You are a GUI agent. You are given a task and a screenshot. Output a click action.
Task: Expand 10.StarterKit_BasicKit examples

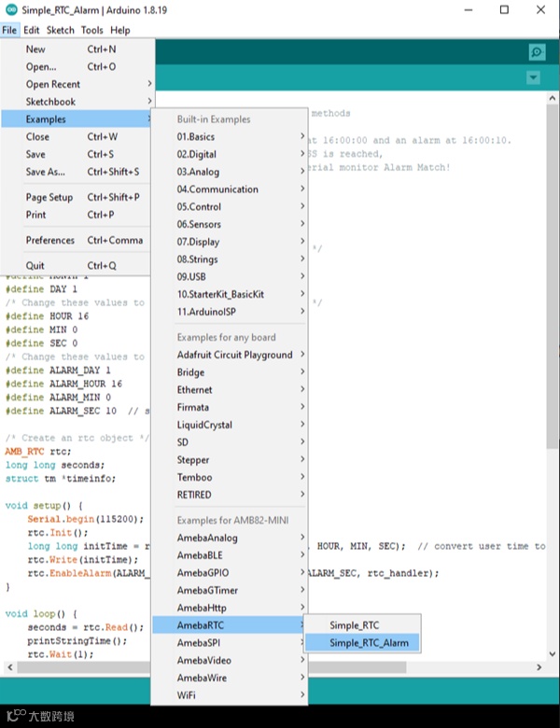click(230, 294)
